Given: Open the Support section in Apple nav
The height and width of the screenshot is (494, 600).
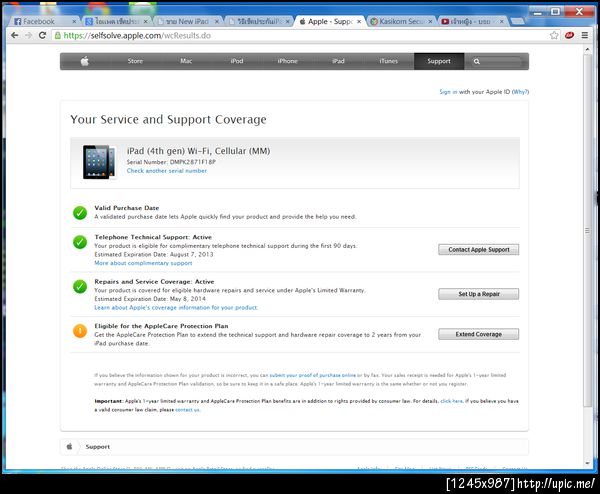Looking at the screenshot, I should [x=439, y=61].
